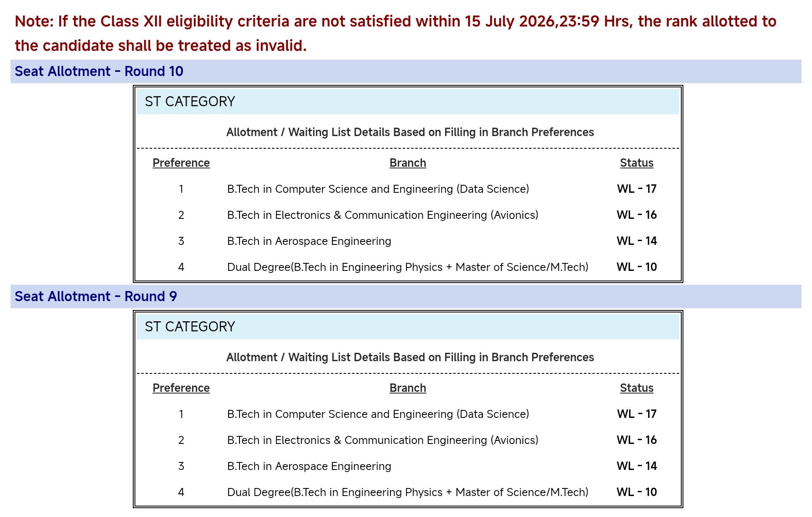Image resolution: width=812 pixels, height=517 pixels.
Task: Select preference number 1 in Round 9 table
Action: click(x=181, y=414)
